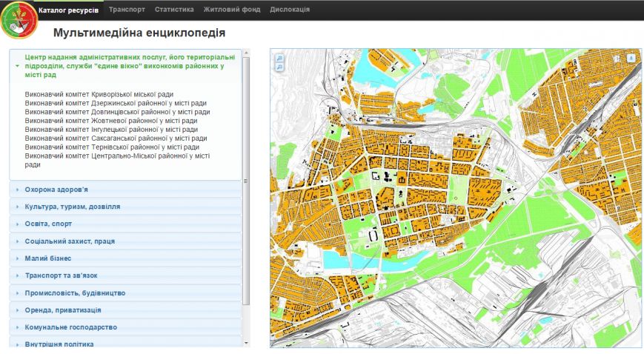Image resolution: width=644 pixels, height=354 pixels.
Task: Open the Житловий фонд menu item
Action: [232, 10]
